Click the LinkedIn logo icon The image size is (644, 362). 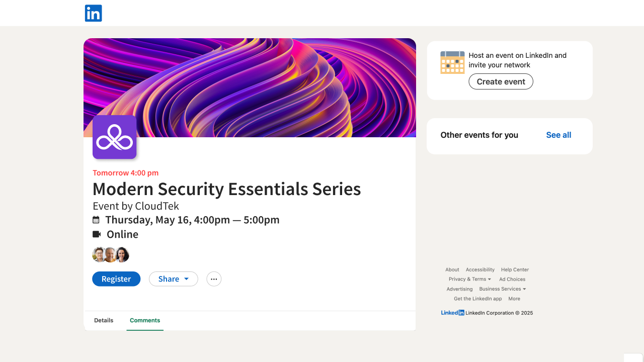[x=94, y=13]
